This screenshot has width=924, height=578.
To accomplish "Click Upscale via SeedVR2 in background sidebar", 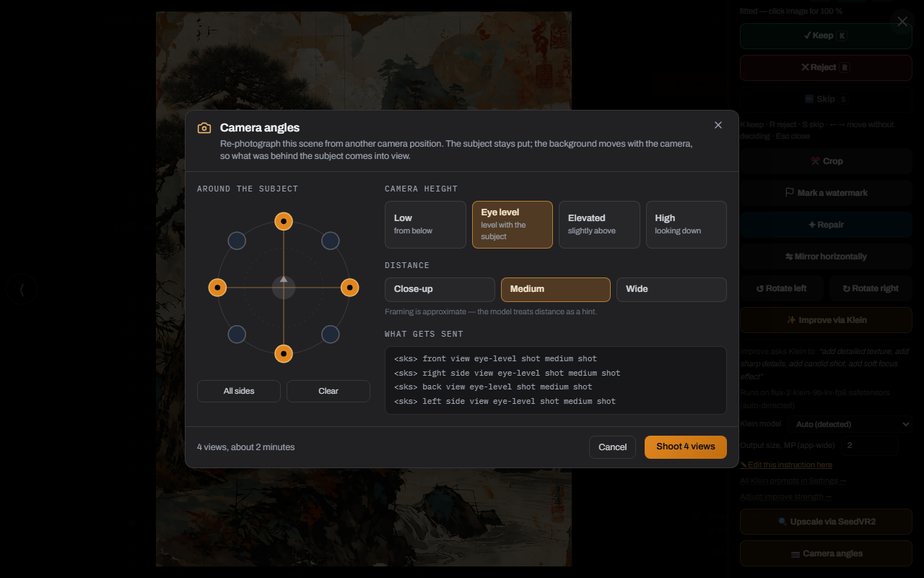I will 826,522.
